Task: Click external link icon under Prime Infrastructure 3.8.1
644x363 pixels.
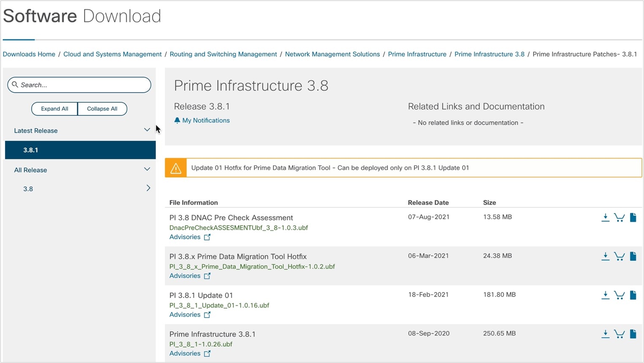Action: (x=207, y=354)
